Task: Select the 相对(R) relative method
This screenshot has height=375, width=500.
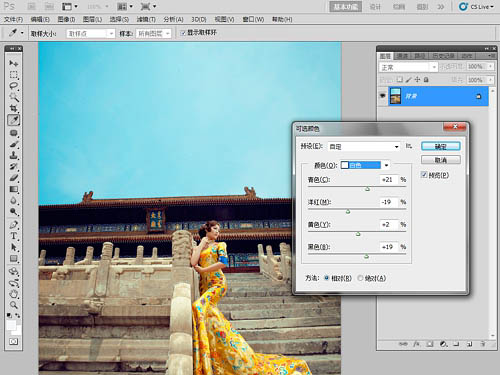Action: point(326,278)
